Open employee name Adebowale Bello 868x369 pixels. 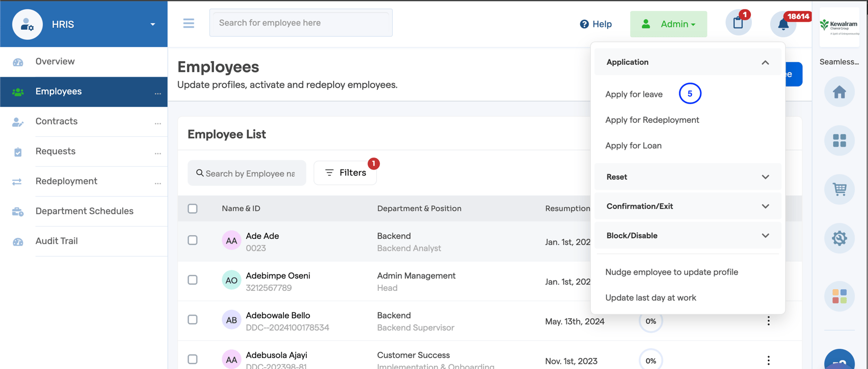coord(278,316)
